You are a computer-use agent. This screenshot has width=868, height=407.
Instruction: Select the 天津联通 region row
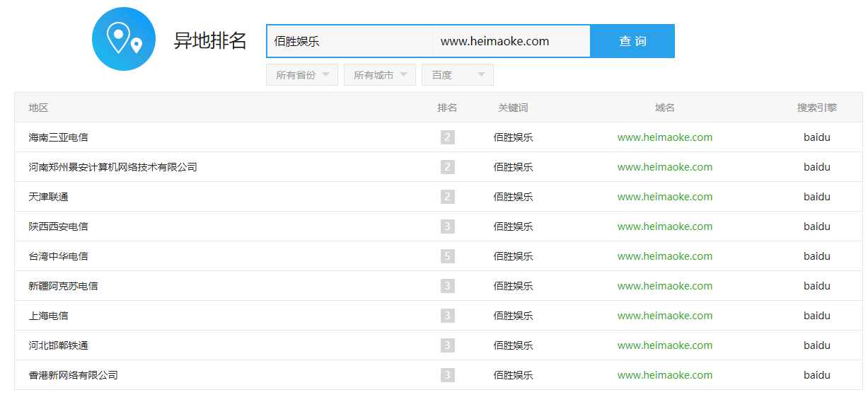click(439, 197)
